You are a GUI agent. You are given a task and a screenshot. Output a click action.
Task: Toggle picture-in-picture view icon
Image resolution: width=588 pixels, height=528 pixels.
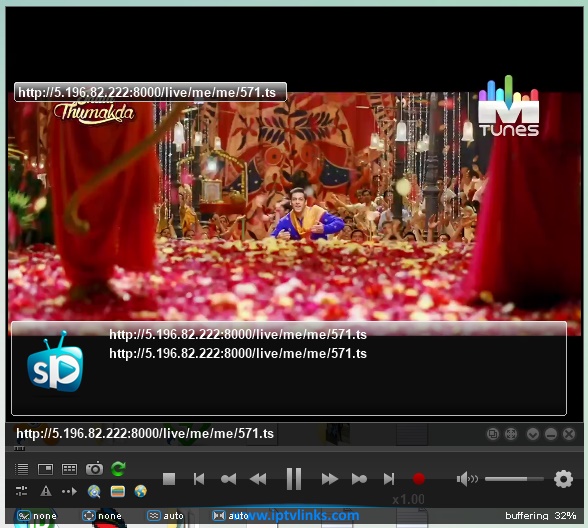(x=45, y=469)
